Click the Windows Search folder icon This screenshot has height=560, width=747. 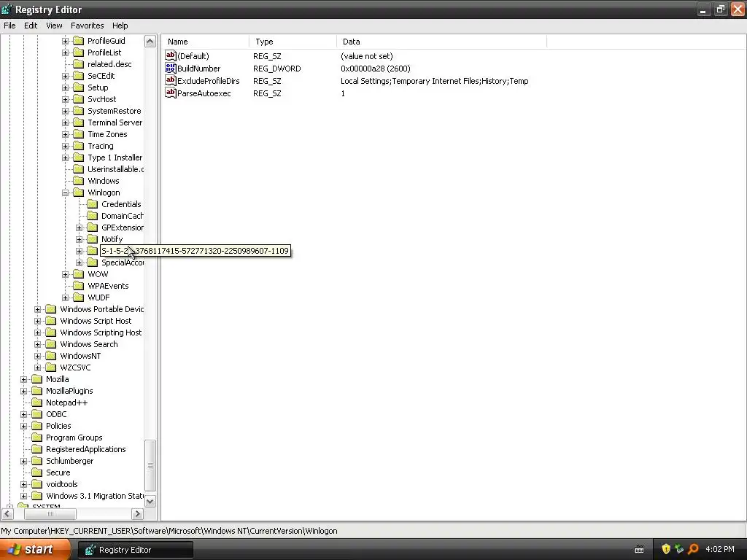tap(50, 344)
